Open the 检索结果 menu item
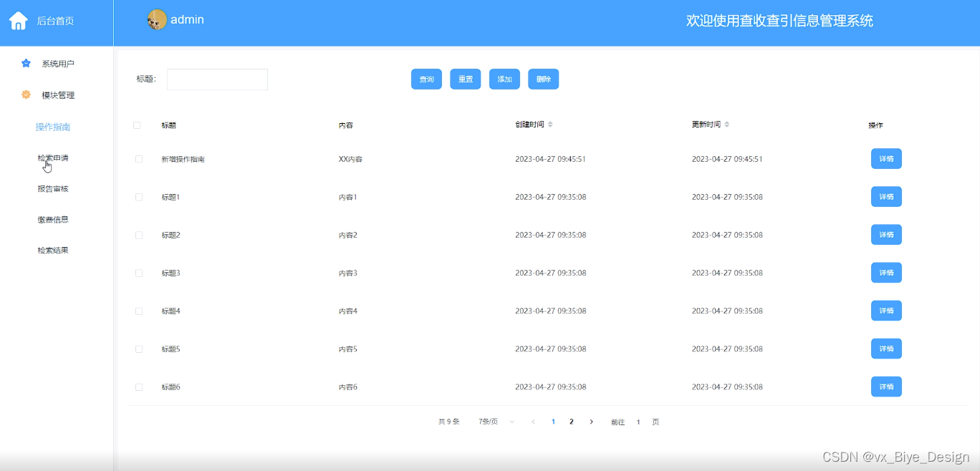The image size is (980, 471). (x=53, y=251)
